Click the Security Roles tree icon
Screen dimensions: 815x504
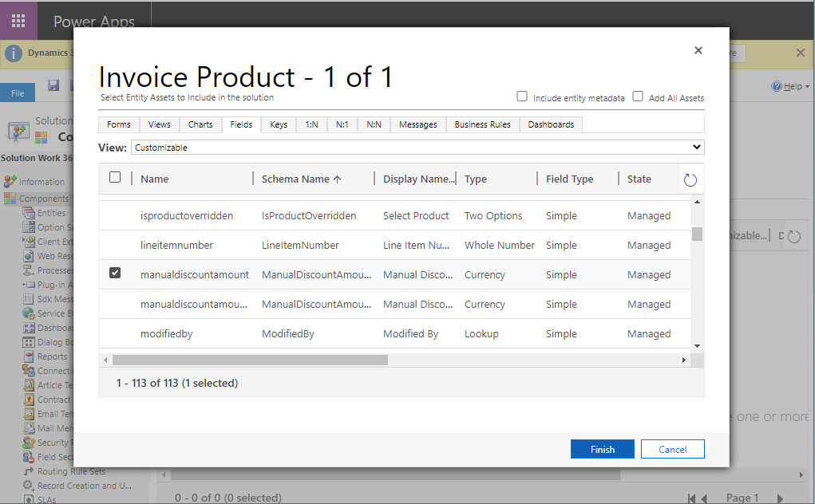(x=29, y=443)
